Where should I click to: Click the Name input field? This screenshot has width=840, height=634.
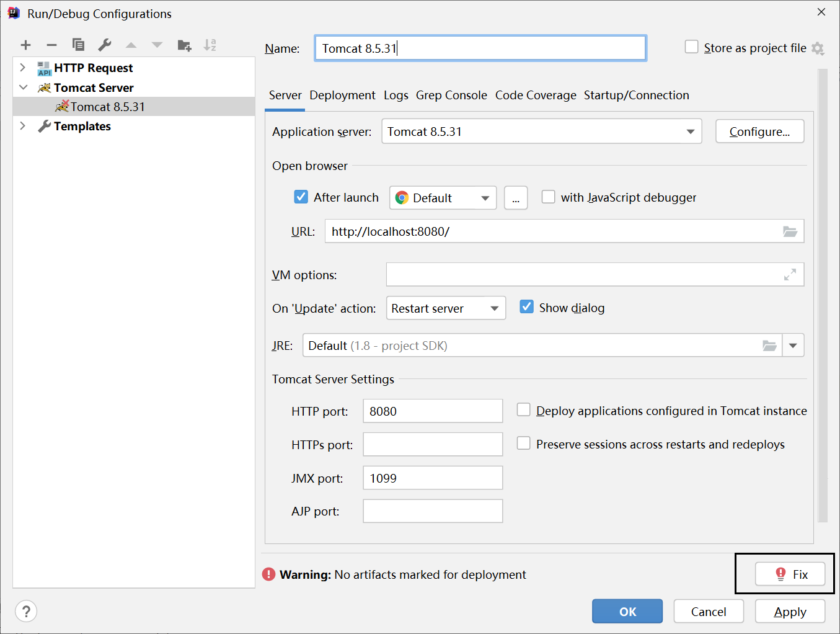480,48
